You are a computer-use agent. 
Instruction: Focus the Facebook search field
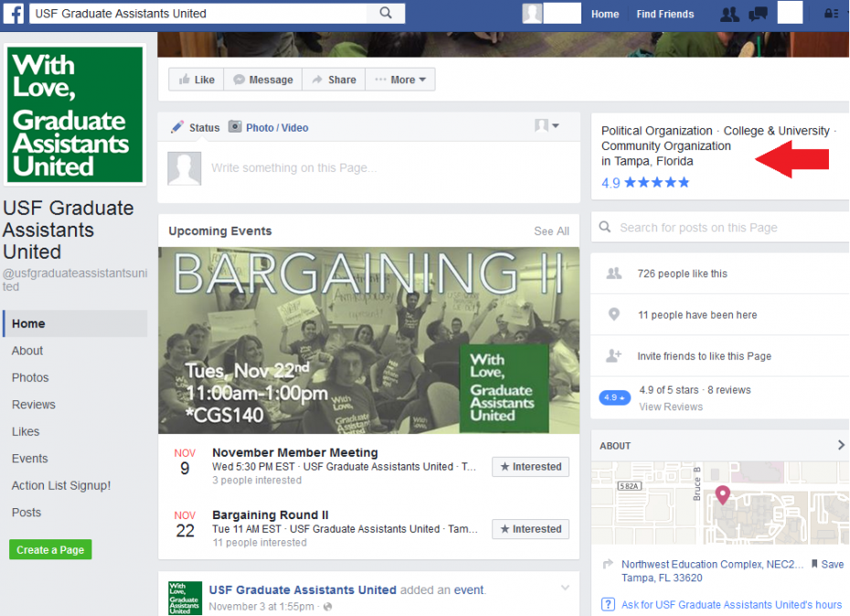tap(198, 13)
